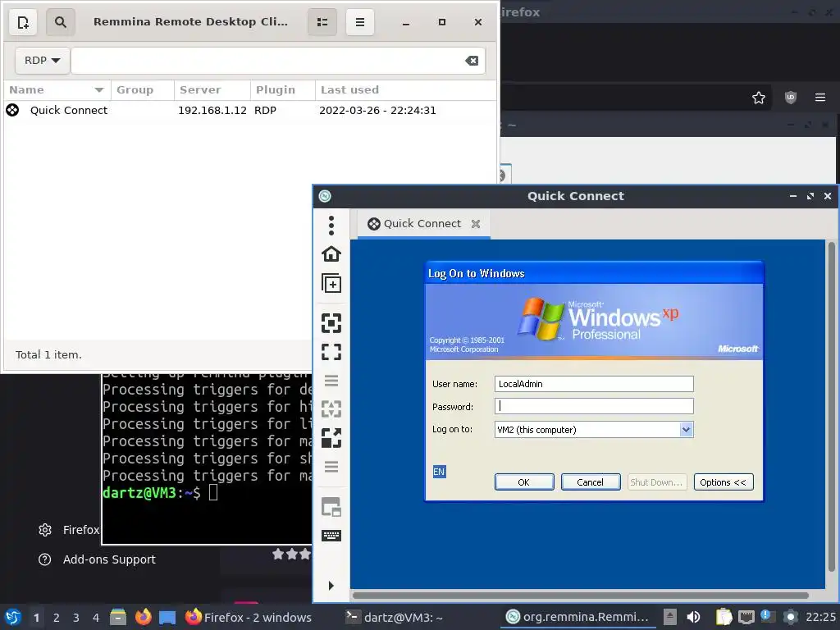Image resolution: width=840 pixels, height=630 pixels.
Task: Toggle dynamic resolution update icon
Action: (331, 409)
